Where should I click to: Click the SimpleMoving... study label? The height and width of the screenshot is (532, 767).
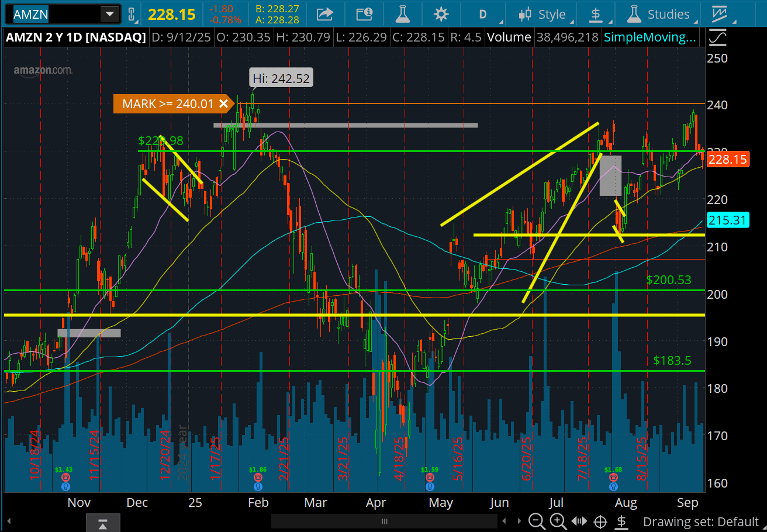tap(650, 37)
